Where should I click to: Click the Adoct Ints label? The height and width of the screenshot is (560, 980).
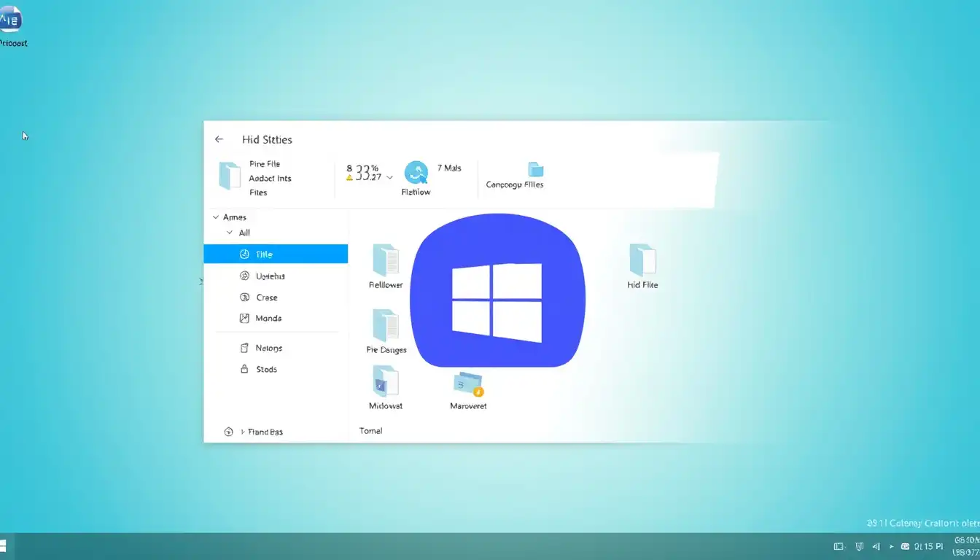tap(270, 179)
